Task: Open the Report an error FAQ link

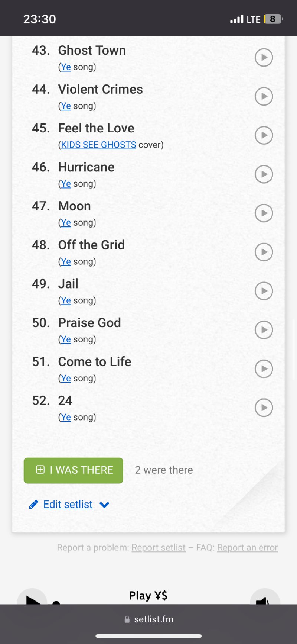Action: coord(247,548)
